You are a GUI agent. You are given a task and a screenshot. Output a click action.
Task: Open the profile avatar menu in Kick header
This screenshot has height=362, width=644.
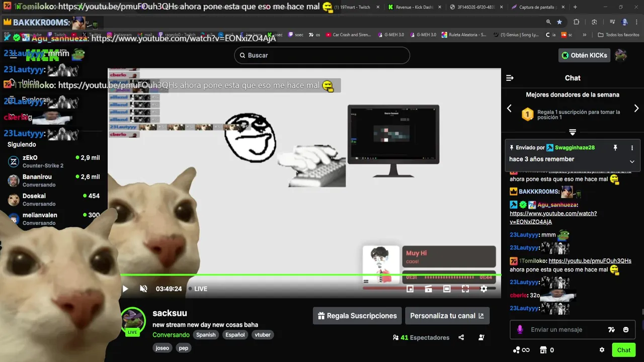point(621,55)
